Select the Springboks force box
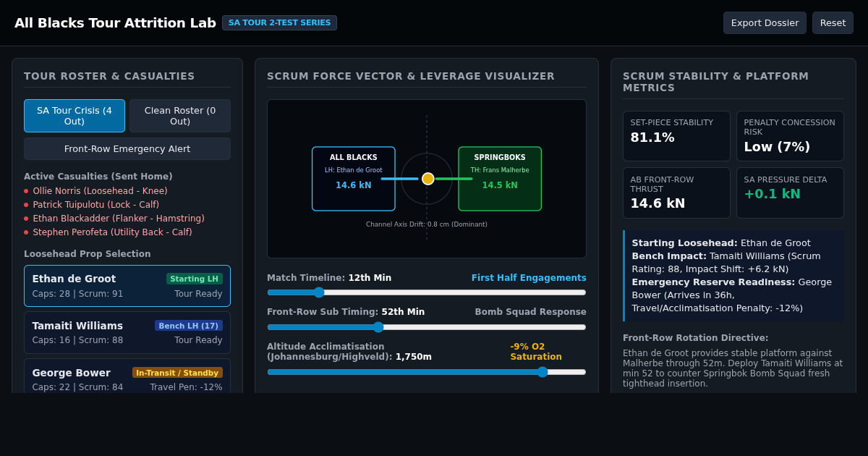The width and height of the screenshot is (868, 456). (500, 179)
